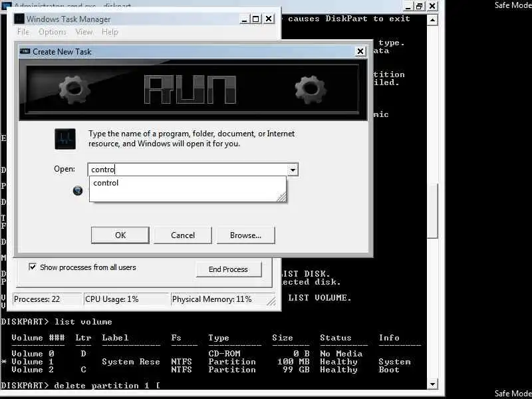Minimize the Windows Task Manager window

(244, 19)
